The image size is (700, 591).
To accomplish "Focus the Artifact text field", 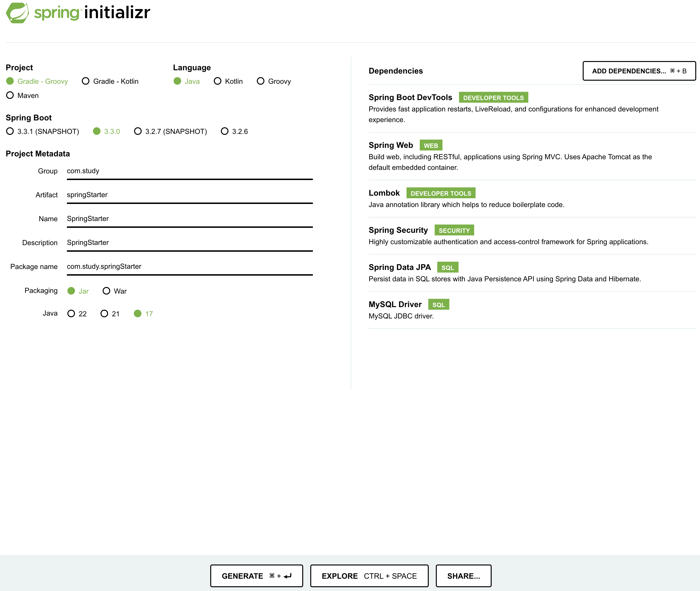I will [x=189, y=195].
